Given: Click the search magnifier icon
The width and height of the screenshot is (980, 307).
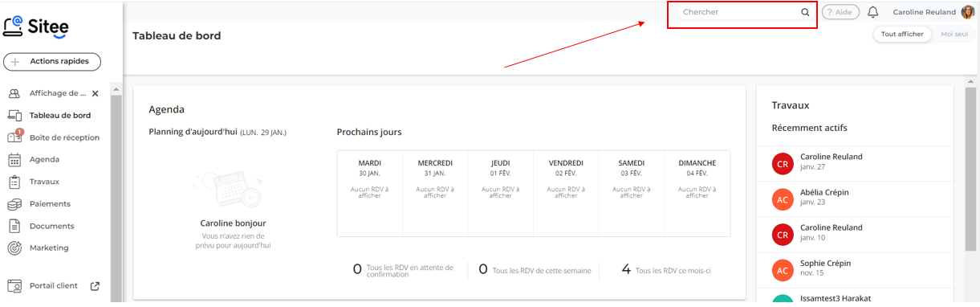Looking at the screenshot, I should (x=805, y=12).
